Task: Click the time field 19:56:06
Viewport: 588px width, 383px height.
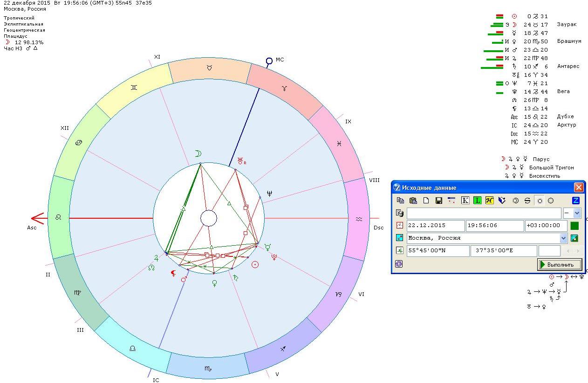Action: [494, 226]
